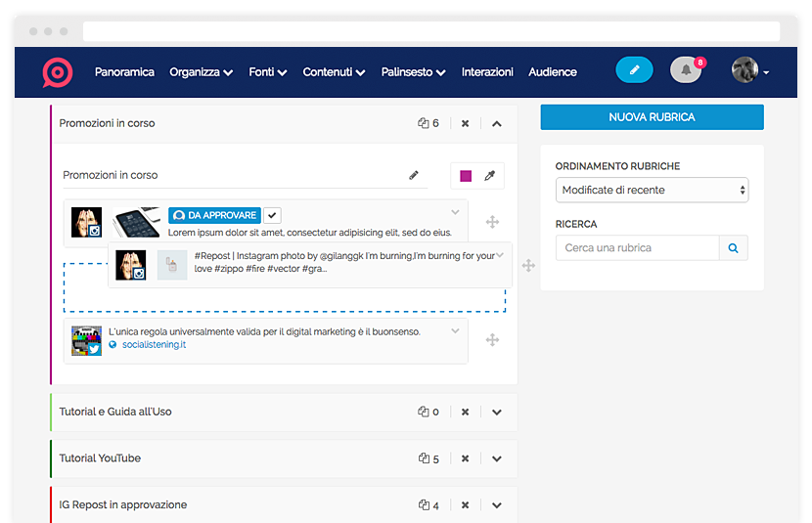The width and height of the screenshot is (812, 523).
Task: Go to the Audience page
Action: tap(553, 72)
